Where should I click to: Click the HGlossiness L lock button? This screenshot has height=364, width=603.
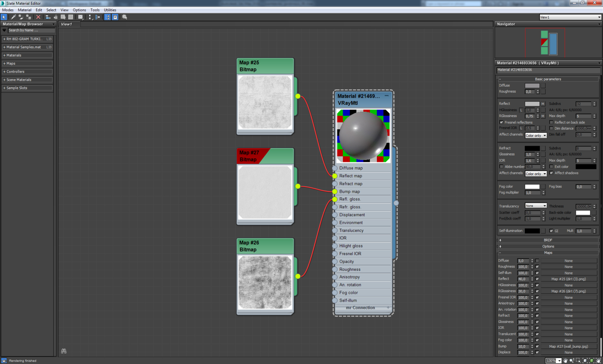pyautogui.click(x=522, y=110)
